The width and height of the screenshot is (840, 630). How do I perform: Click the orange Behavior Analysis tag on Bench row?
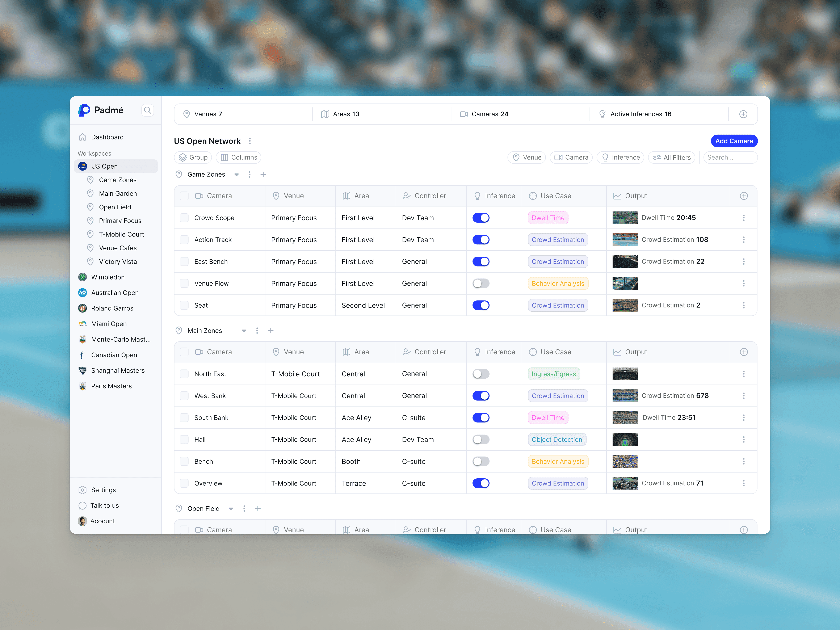pyautogui.click(x=558, y=461)
